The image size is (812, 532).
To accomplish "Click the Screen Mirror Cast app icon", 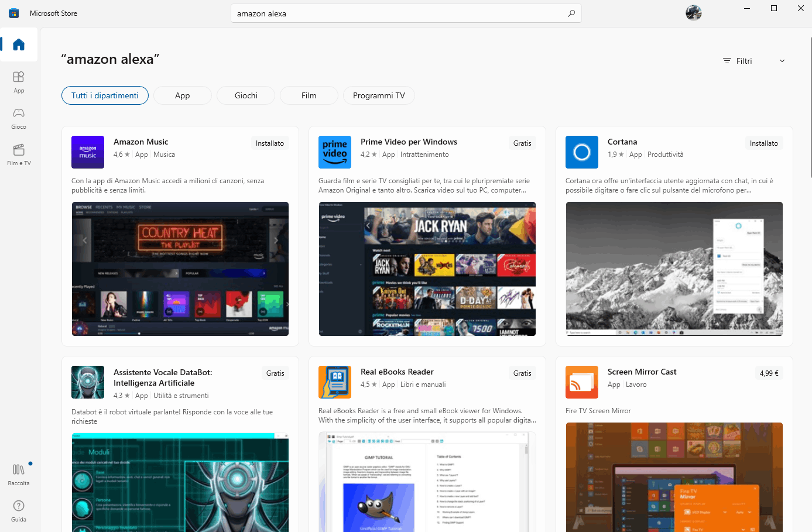I will (582, 382).
